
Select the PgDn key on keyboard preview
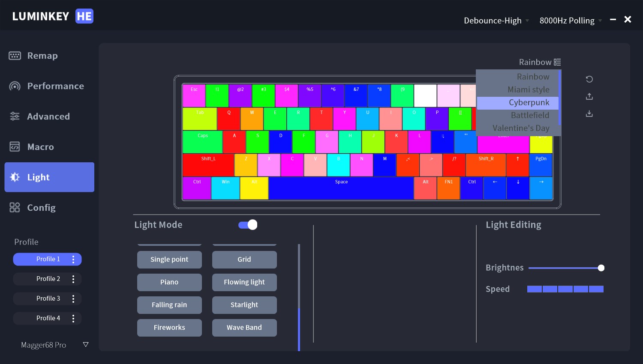541,165
